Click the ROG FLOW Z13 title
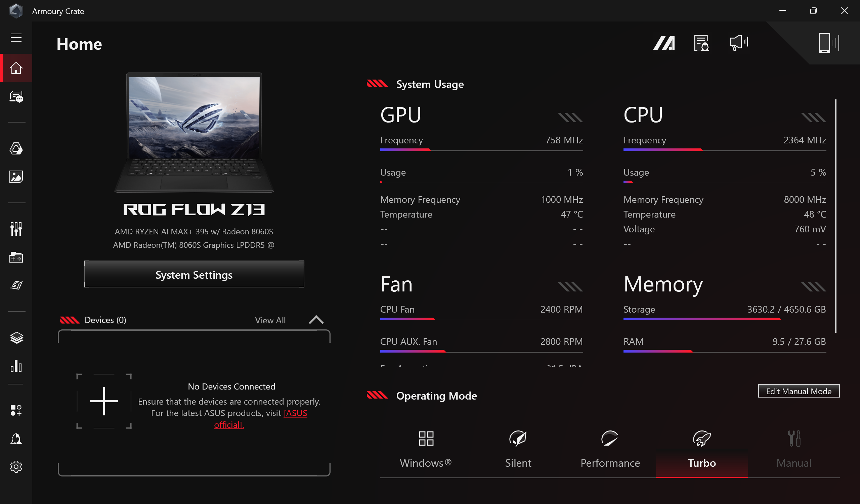Viewport: 860px width, 504px height. (194, 210)
